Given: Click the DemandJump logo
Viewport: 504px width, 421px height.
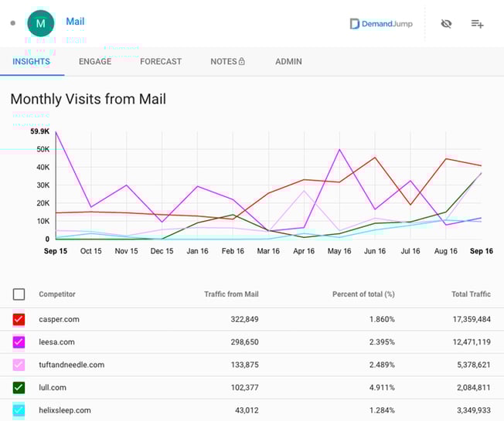Looking at the screenshot, I should [x=381, y=24].
